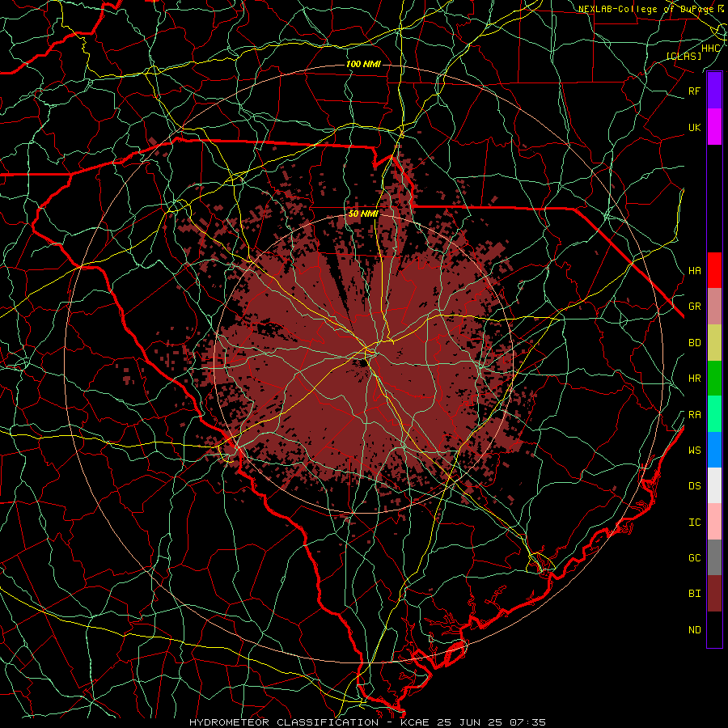Click the HR green legend swatch
The image size is (728, 728).
point(714,378)
